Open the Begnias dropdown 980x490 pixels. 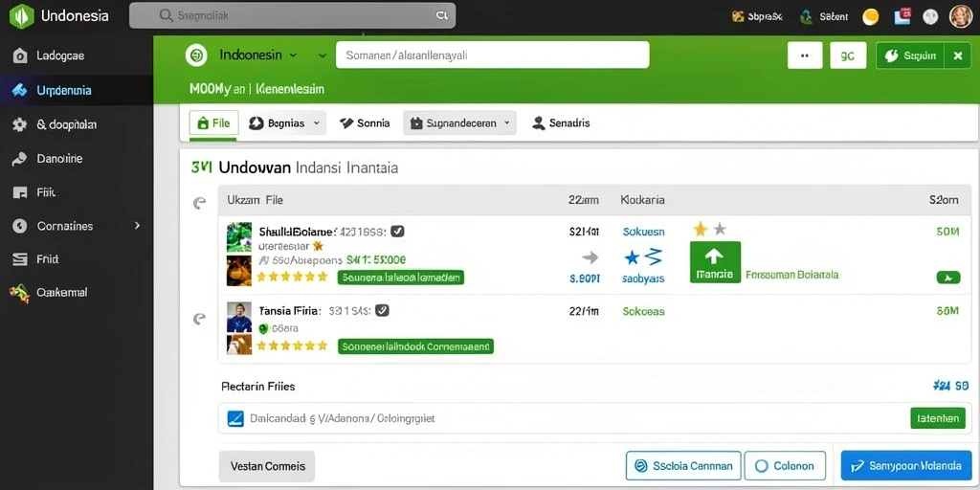coord(287,123)
